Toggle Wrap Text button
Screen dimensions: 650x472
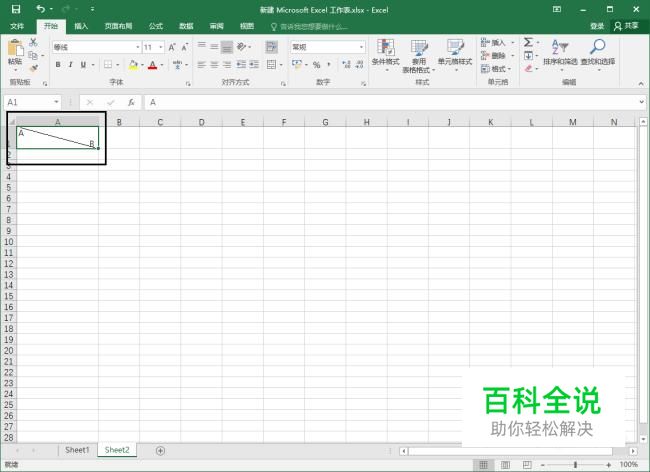click(272, 47)
